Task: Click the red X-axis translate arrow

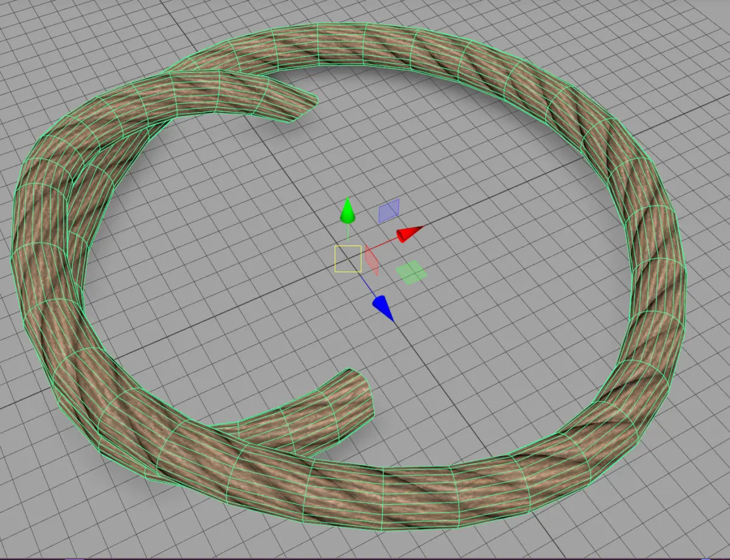Action: [x=410, y=234]
